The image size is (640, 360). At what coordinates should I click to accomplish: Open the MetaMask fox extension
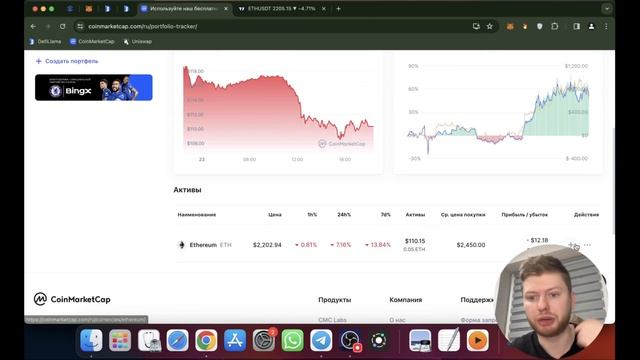point(510,26)
